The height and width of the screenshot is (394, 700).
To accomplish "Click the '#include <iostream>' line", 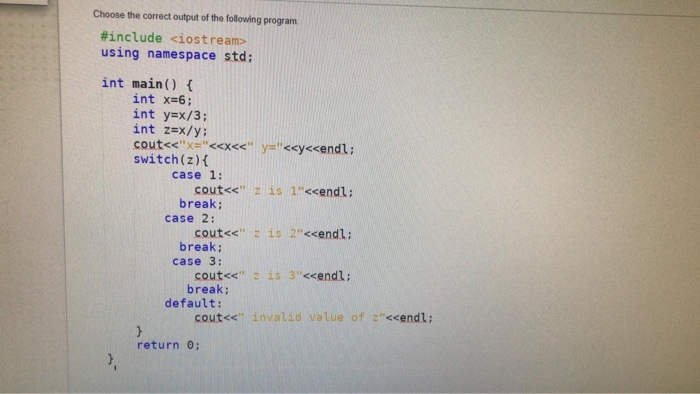I will coord(174,39).
